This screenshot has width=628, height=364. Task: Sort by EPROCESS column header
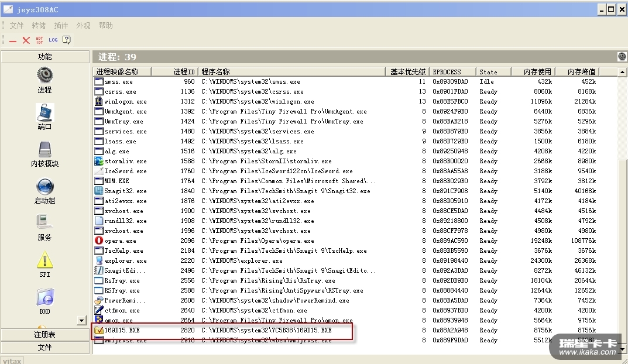point(452,71)
